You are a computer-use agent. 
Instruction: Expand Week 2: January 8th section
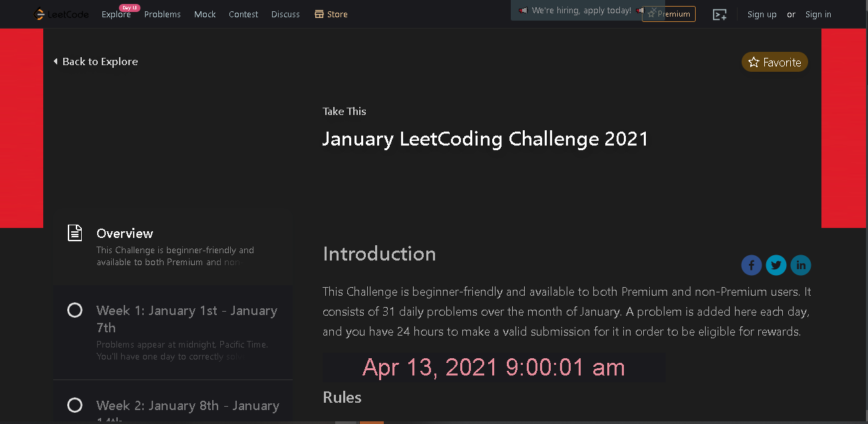pyautogui.click(x=173, y=402)
